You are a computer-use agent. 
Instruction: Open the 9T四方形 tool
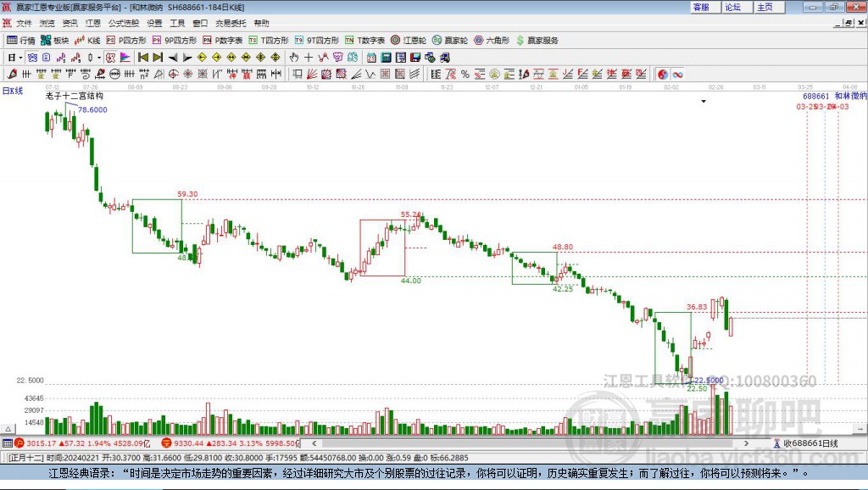pyautogui.click(x=317, y=41)
